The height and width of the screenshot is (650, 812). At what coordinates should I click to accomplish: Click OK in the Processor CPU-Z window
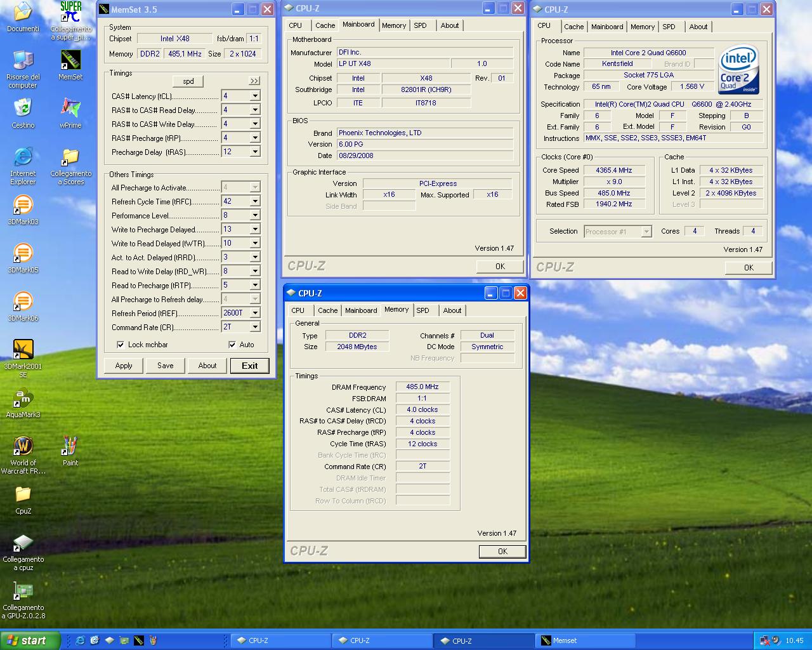749,268
